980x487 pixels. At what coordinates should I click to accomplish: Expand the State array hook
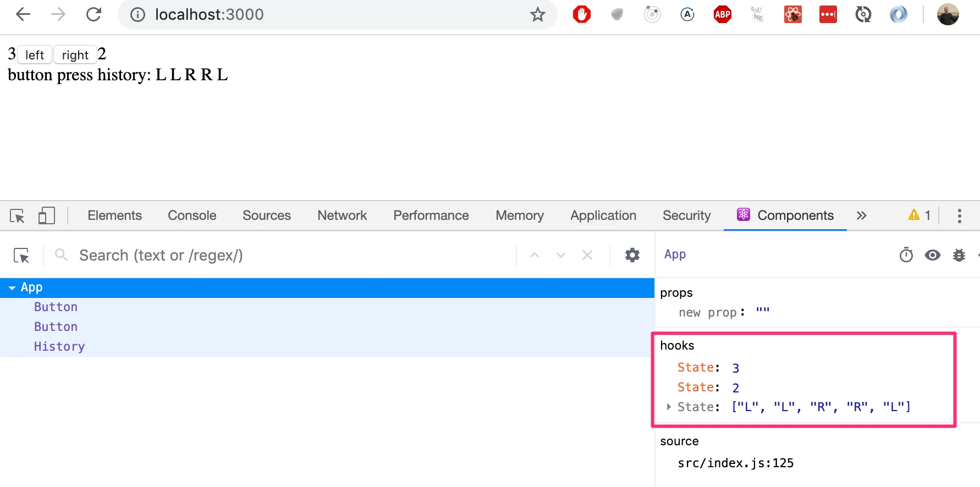pos(669,407)
